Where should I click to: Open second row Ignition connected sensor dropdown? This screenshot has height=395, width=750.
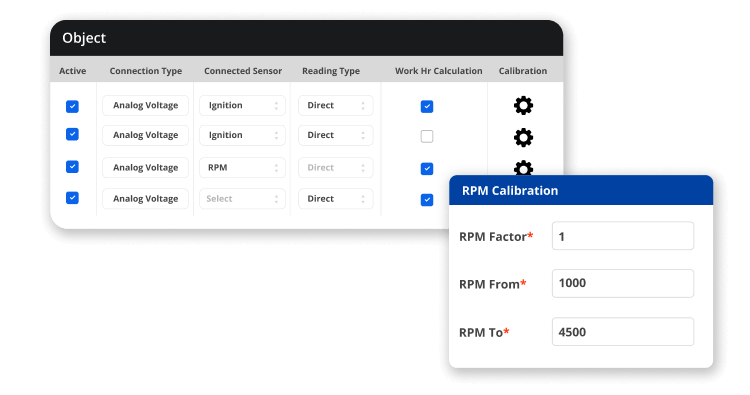243,135
